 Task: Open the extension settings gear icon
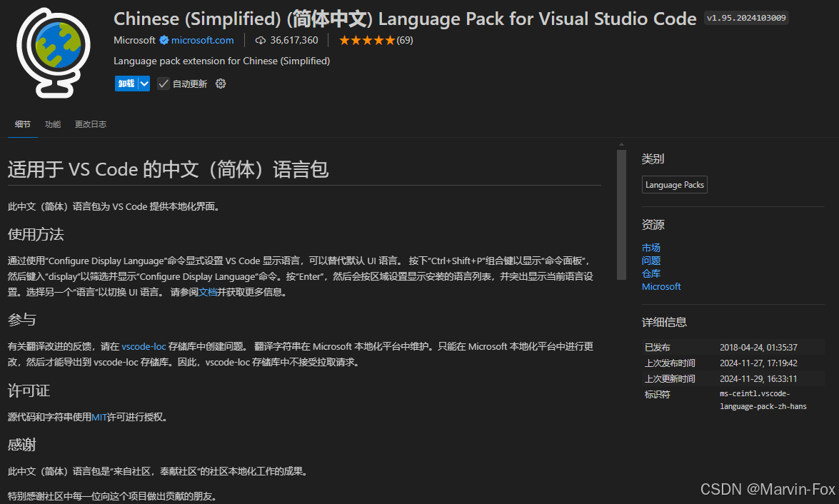click(221, 84)
